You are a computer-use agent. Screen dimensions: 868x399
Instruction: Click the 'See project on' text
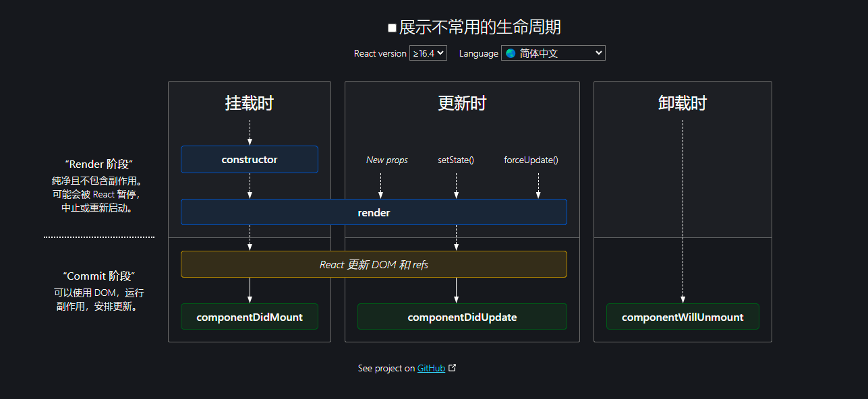pyautogui.click(x=386, y=369)
